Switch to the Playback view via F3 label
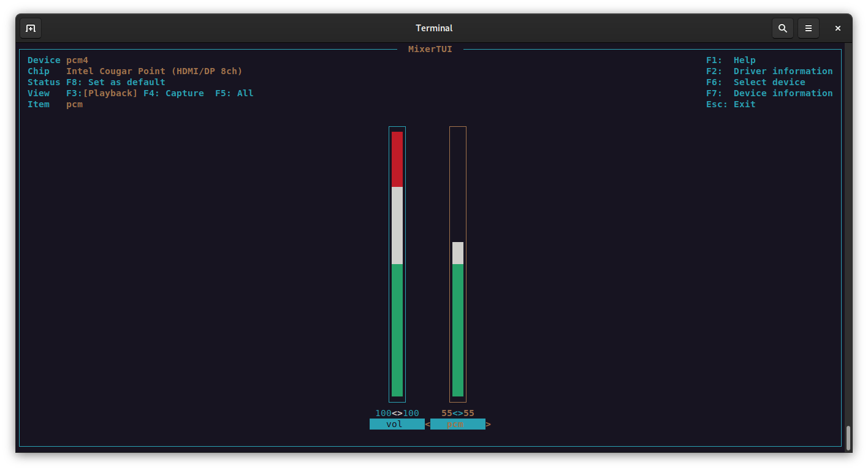The width and height of the screenshot is (868, 470). click(101, 93)
